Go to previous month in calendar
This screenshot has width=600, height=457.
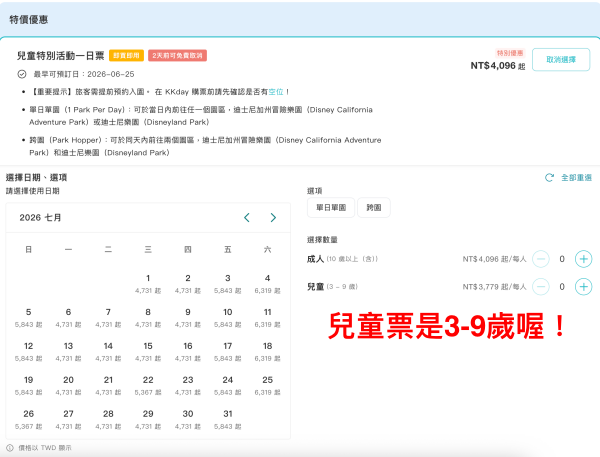(247, 218)
